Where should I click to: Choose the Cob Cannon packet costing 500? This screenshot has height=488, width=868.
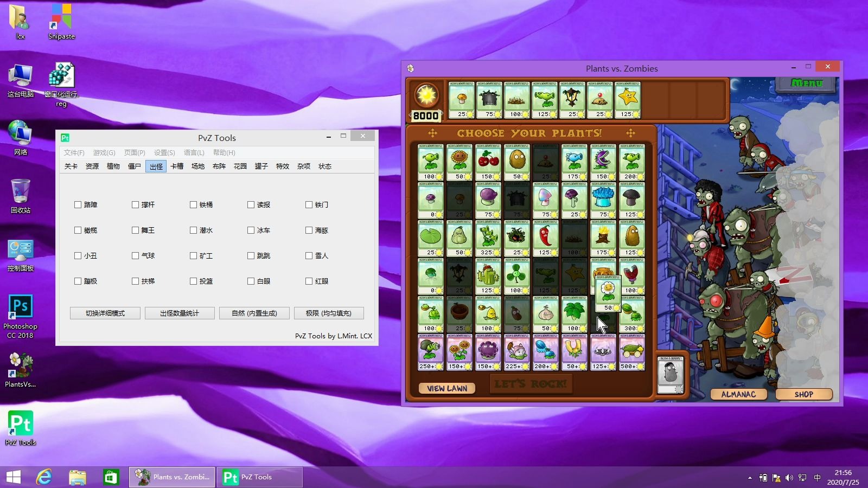[x=631, y=352]
